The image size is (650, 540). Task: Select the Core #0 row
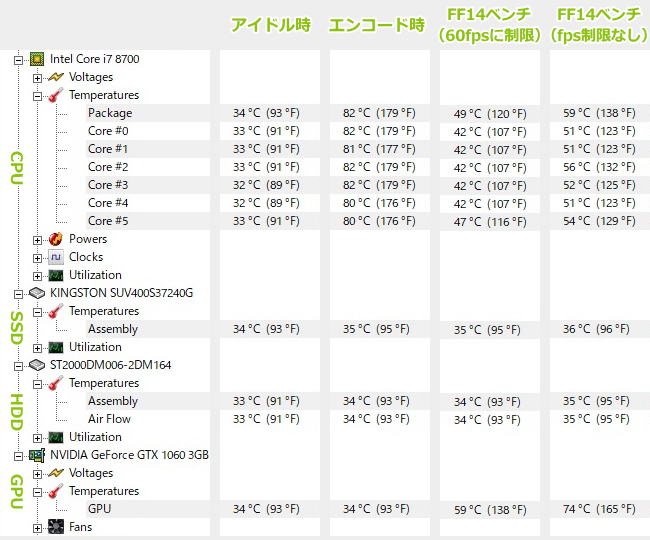pos(148,131)
